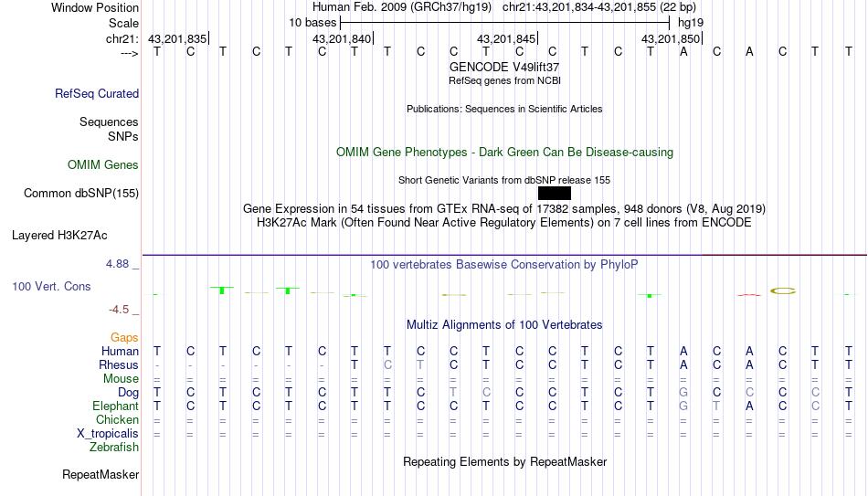This screenshot has height=496, width=868.
Task: Select the 4.88 conservation maximum value
Action: [117, 264]
